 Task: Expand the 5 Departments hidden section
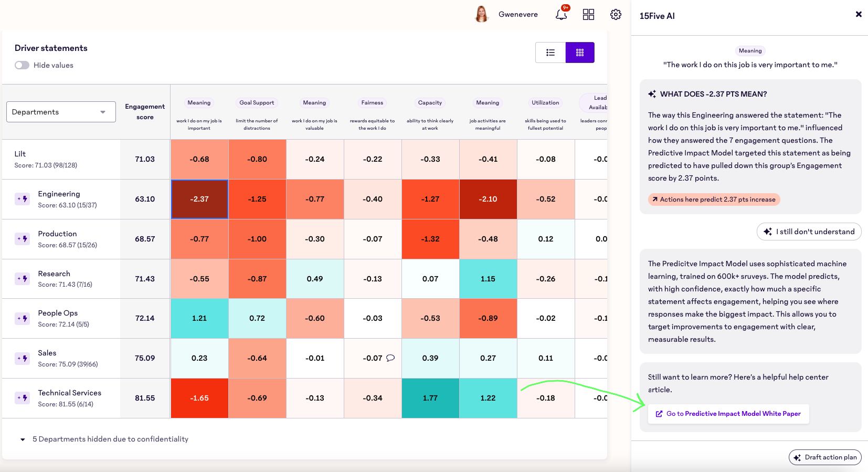click(x=23, y=439)
